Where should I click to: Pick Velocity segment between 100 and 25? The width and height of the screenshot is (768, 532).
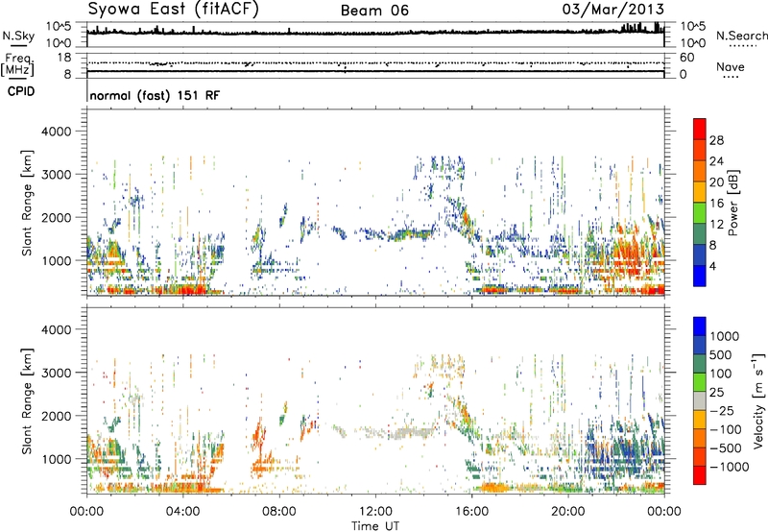(x=700, y=382)
